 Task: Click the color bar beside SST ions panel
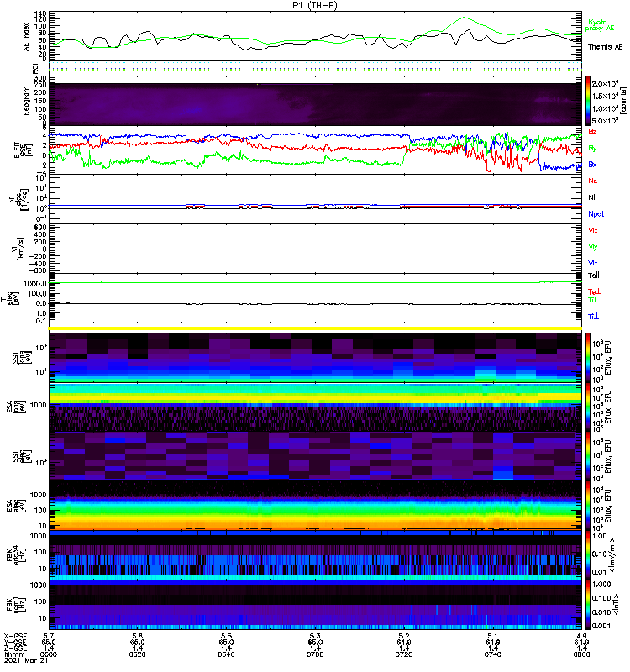588,358
